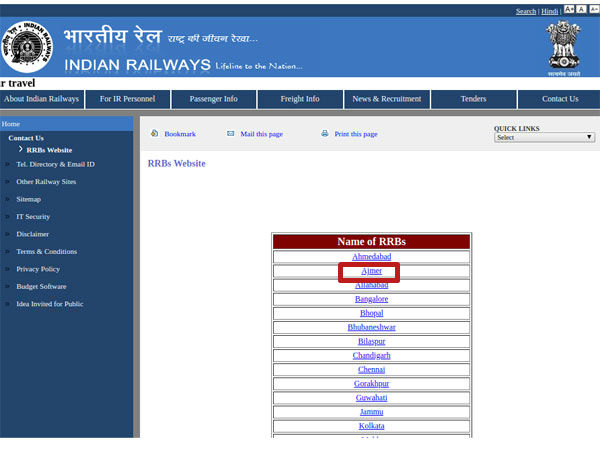Click Print this page link
The height and width of the screenshot is (450, 600).
356,134
